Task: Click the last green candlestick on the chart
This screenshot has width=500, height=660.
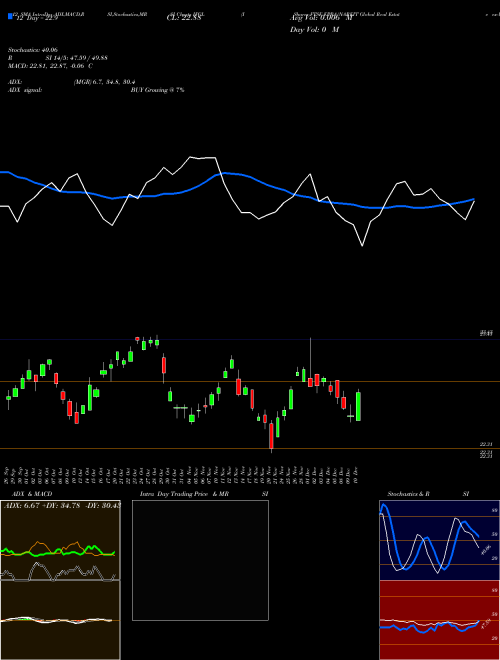Action: pos(359,406)
